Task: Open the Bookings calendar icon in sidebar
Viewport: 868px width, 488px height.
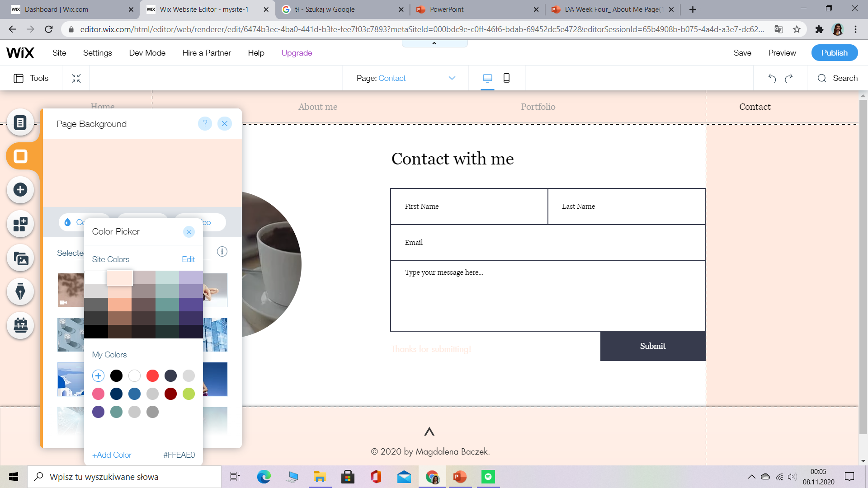Action: click(x=20, y=325)
